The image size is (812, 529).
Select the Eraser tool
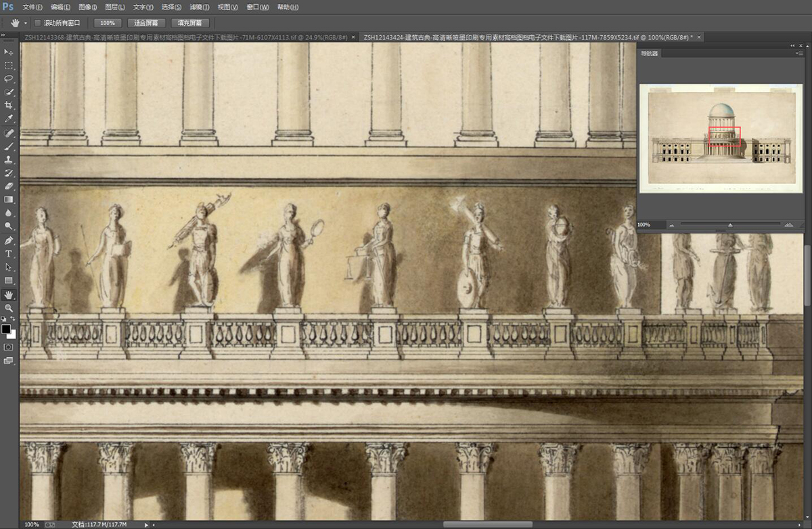click(9, 186)
